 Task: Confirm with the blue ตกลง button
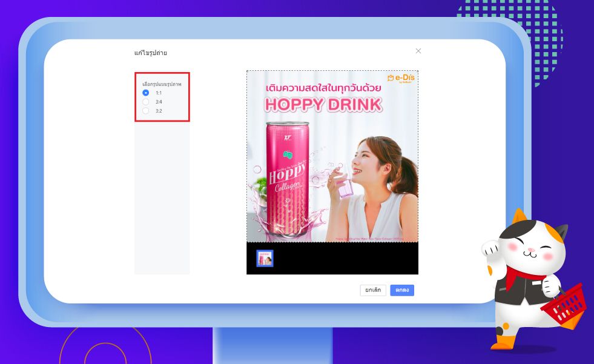coord(402,290)
